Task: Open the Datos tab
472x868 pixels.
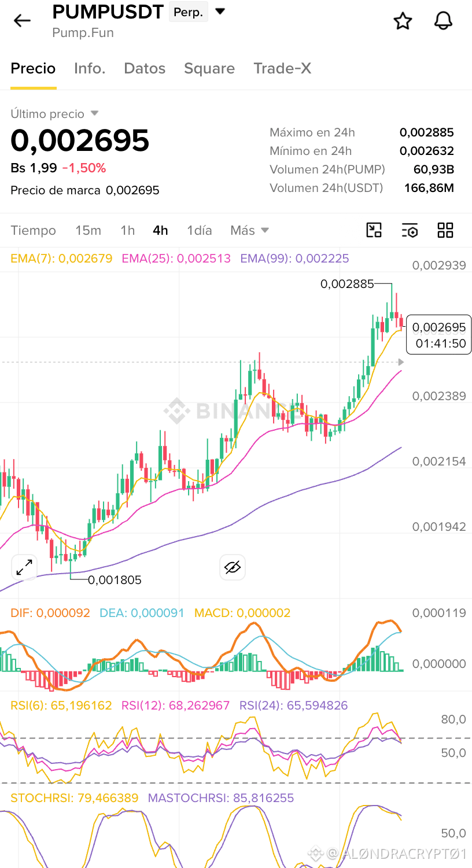Action: [x=145, y=68]
